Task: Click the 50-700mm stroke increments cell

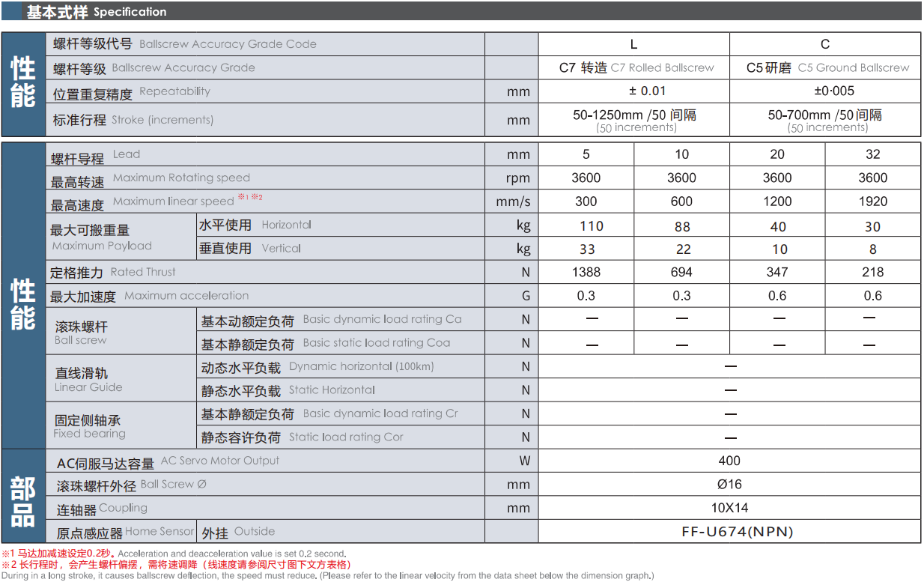Action: pos(825,120)
